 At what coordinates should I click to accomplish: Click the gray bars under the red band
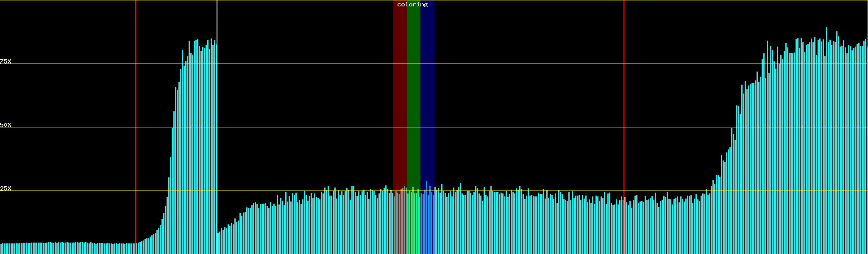pos(400,224)
